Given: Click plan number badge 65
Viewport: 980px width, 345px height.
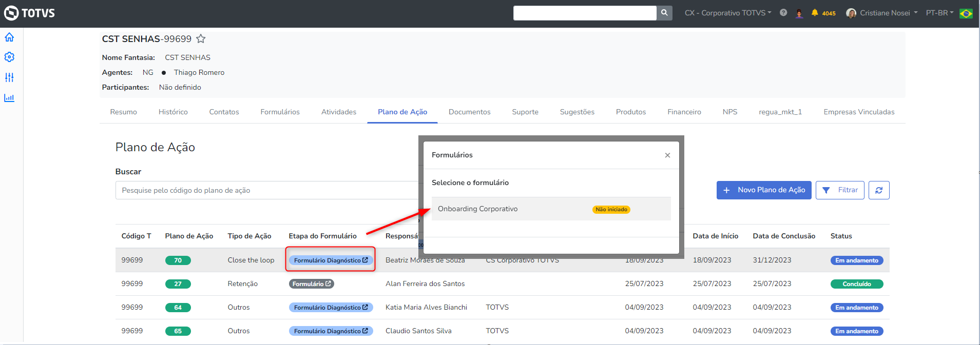Looking at the screenshot, I should (178, 331).
